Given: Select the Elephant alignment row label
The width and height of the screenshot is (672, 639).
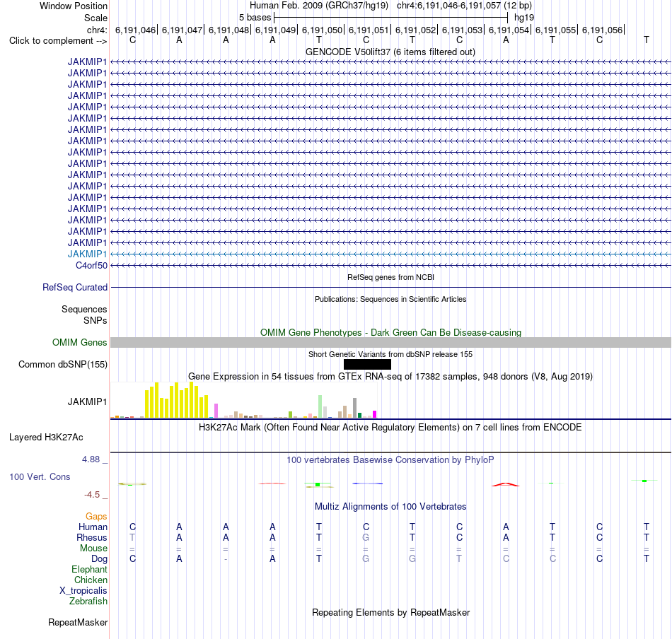Looking at the screenshot, I should coord(89,569).
